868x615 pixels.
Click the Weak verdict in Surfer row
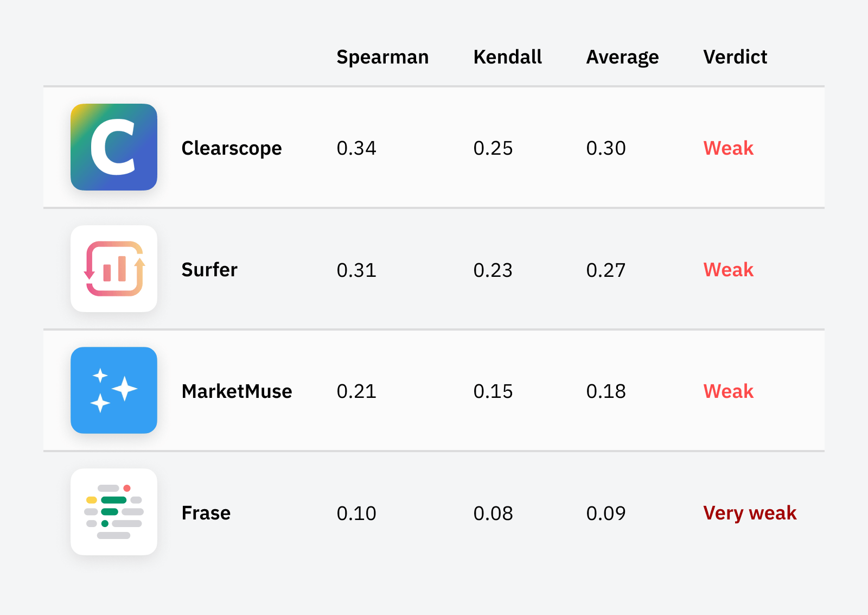point(728,270)
